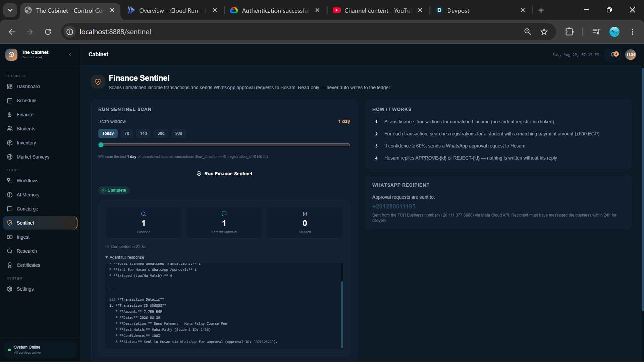Collapse the Agent full response section
Viewport: 644px width, 362px height.
[x=125, y=257]
